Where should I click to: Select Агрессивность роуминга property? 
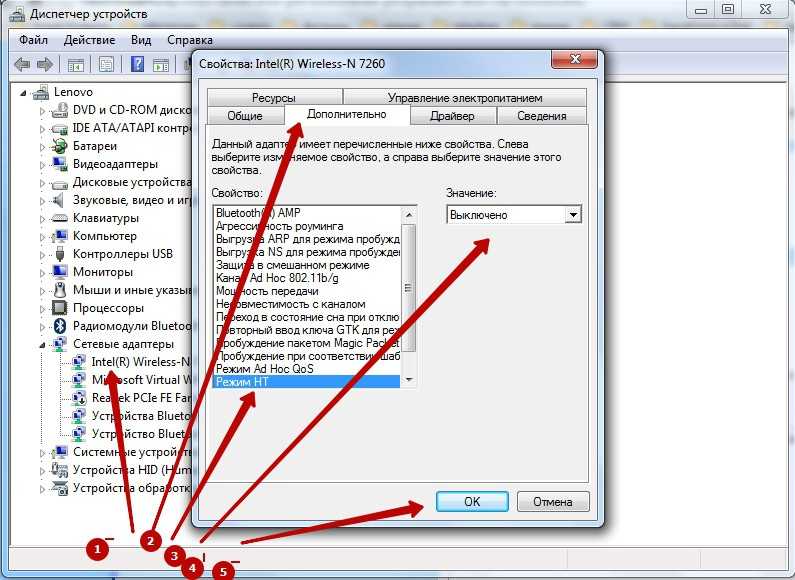(279, 226)
